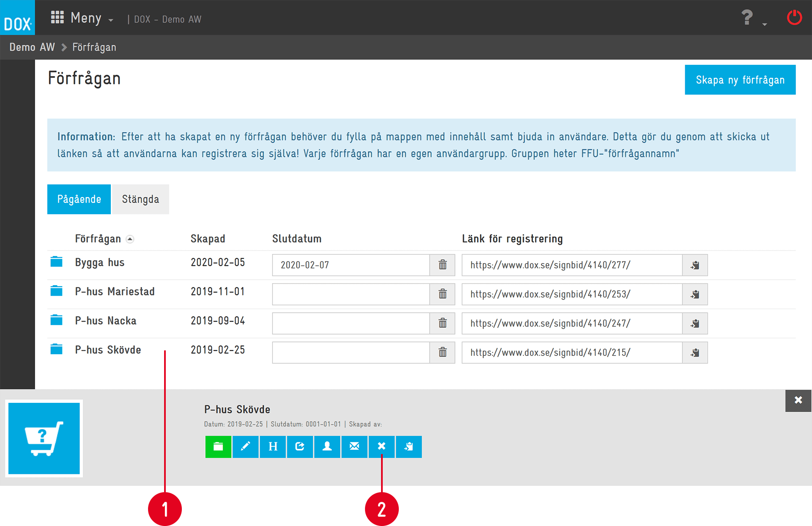Close the bottom details panel
This screenshot has height=526, width=812.
click(x=798, y=400)
